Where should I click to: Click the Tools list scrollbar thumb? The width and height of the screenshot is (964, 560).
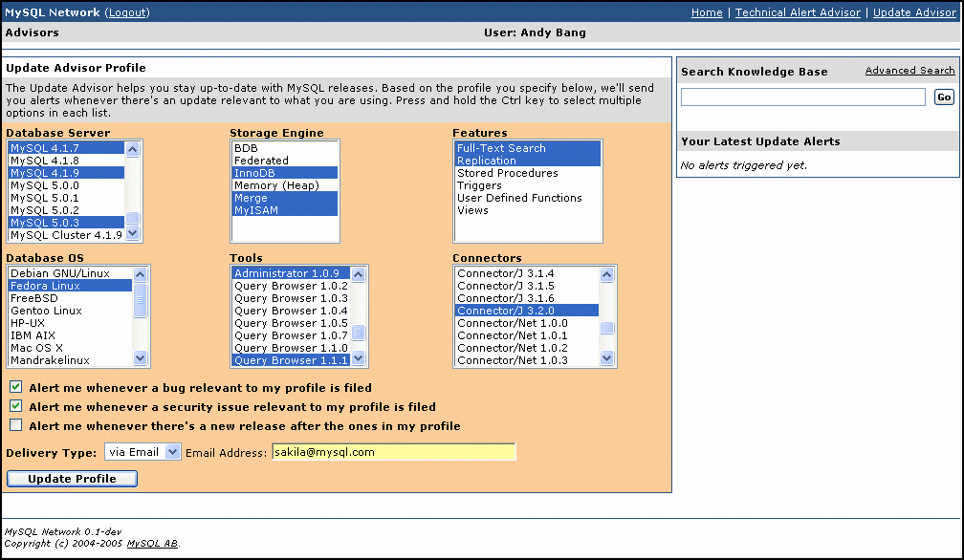pos(359,333)
